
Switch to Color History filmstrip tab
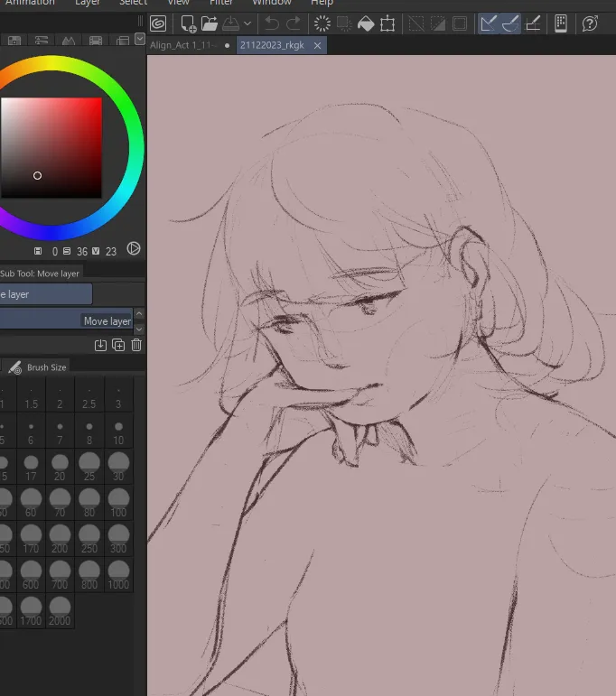pos(96,41)
